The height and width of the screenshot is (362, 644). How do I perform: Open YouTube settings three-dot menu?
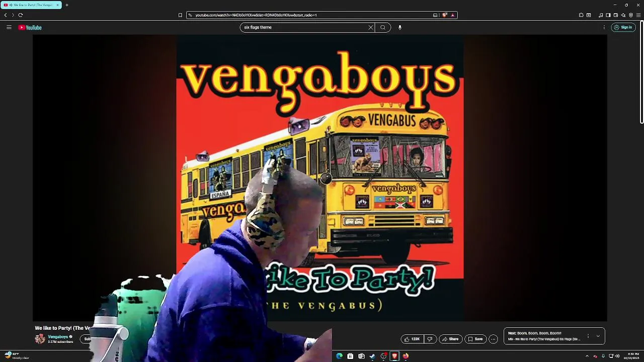(604, 28)
